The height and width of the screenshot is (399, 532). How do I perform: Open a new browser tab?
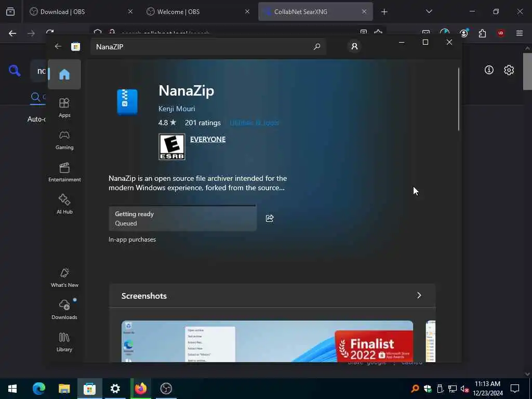point(384,12)
